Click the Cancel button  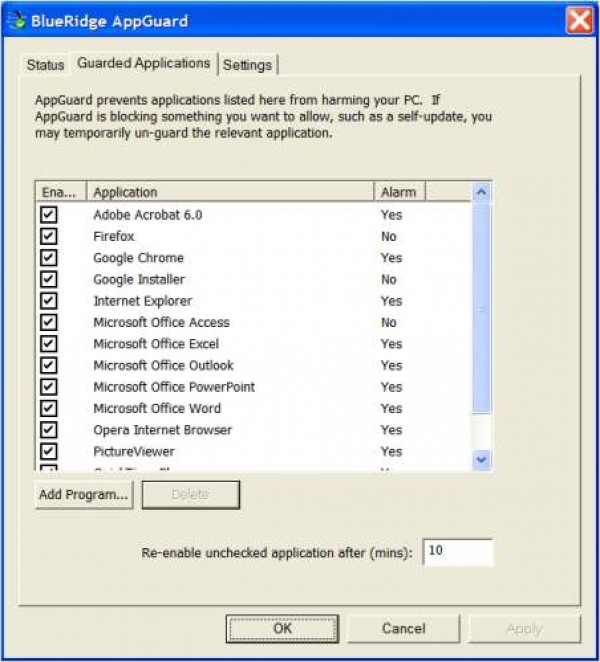click(x=403, y=629)
